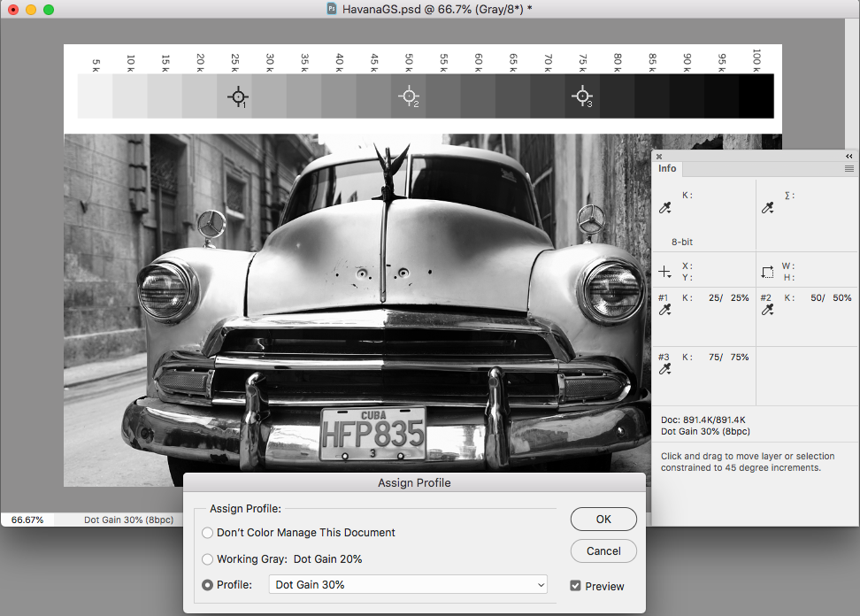
Task: Click the crosshair coordinates icon in Info panel
Action: (x=665, y=271)
